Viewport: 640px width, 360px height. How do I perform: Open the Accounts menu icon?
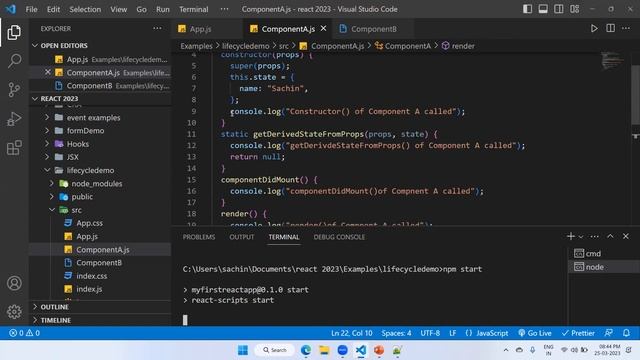click(x=14, y=283)
